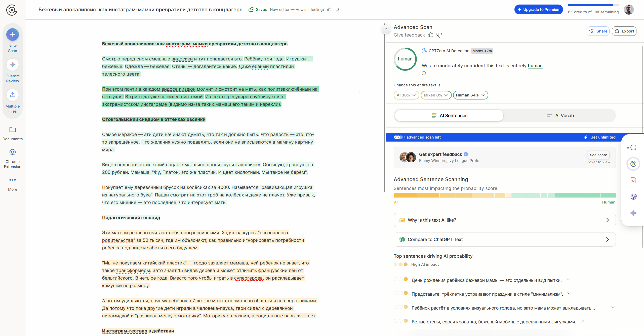The image size is (644, 336).
Task: Click the sparkle star icon in floating sidebar
Action: 633,213
